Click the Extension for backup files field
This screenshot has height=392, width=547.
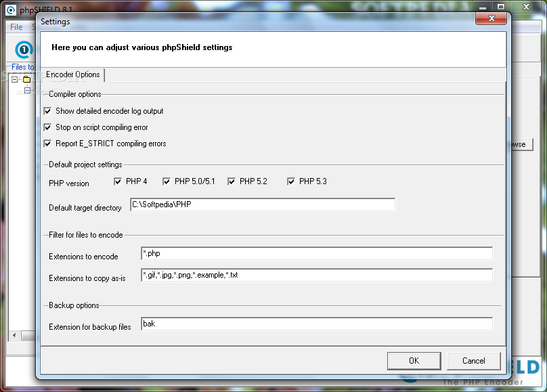pos(317,324)
